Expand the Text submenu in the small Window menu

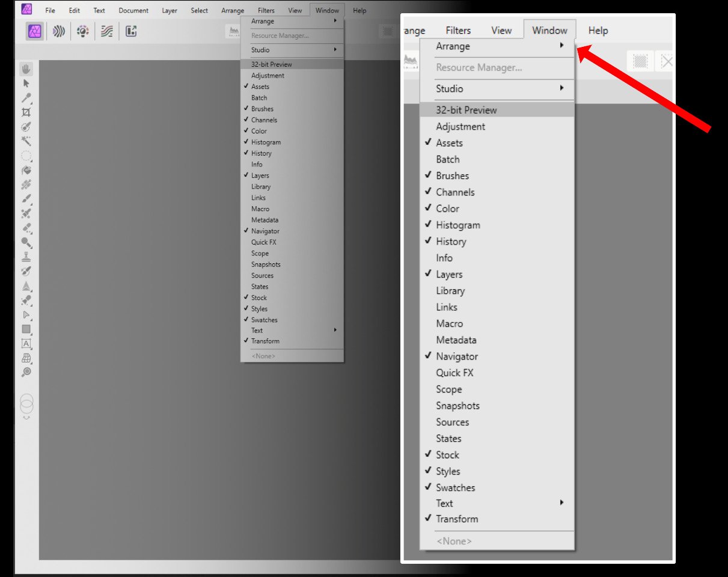click(292, 331)
